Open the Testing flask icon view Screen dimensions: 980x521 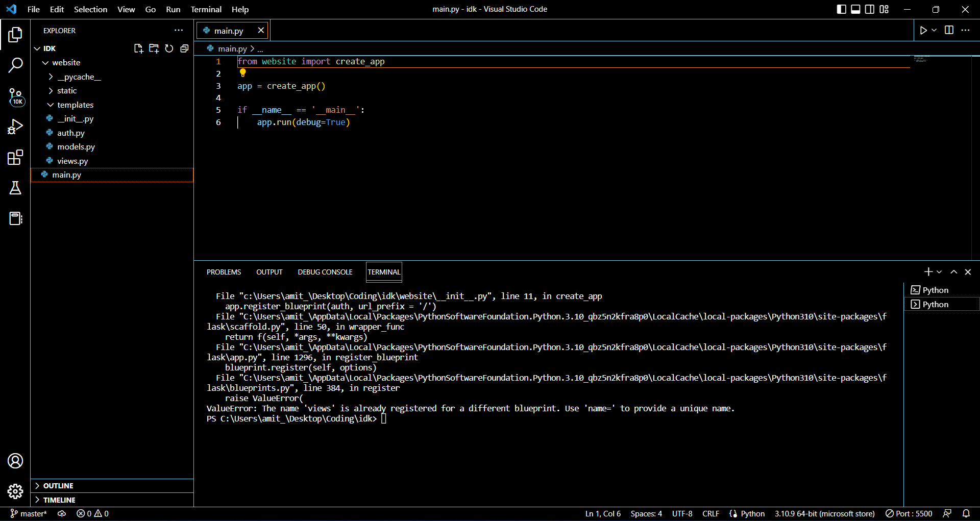[x=15, y=188]
